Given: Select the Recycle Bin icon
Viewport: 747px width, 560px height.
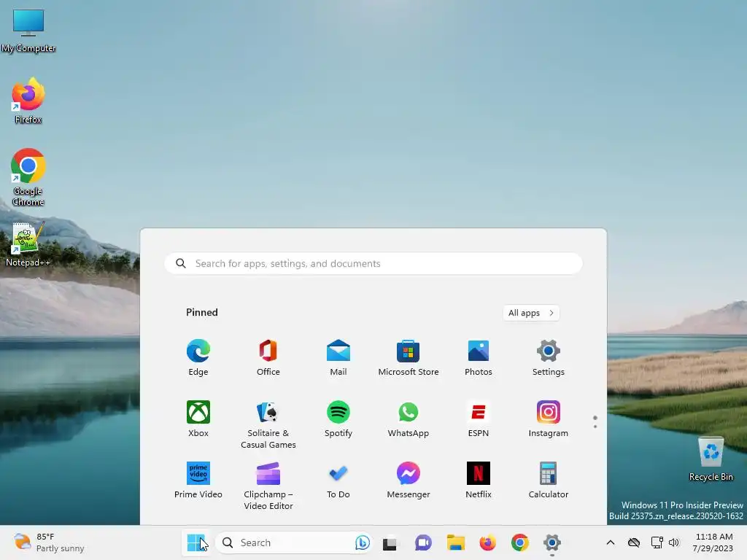Looking at the screenshot, I should (711, 459).
